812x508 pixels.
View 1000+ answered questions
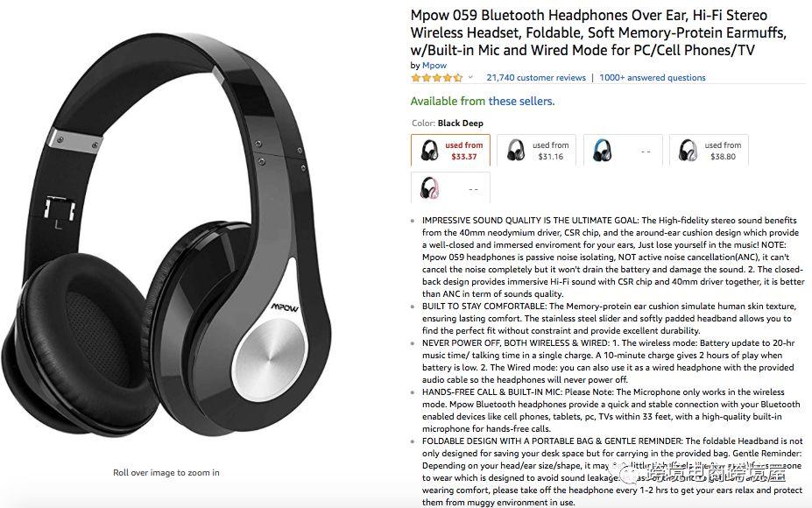coord(653,78)
